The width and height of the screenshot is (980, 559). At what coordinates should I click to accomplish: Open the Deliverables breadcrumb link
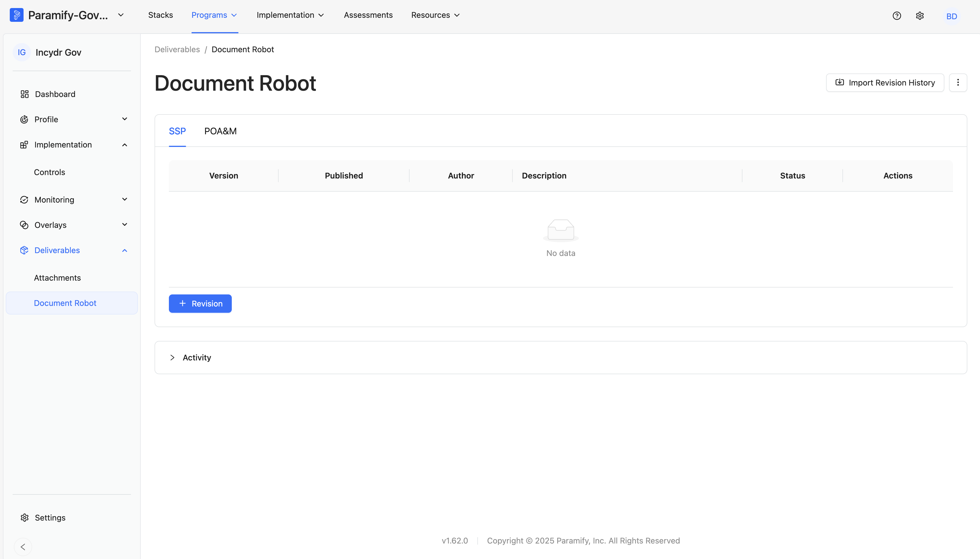(x=177, y=50)
